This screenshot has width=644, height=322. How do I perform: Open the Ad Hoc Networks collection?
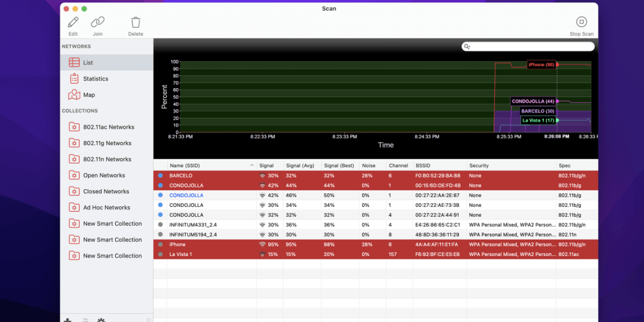(106, 208)
